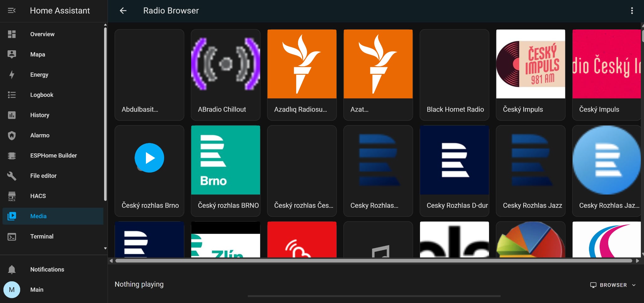This screenshot has width=644, height=303.
Task: Open Český Impuls 981 AM tile
Action: [530, 75]
